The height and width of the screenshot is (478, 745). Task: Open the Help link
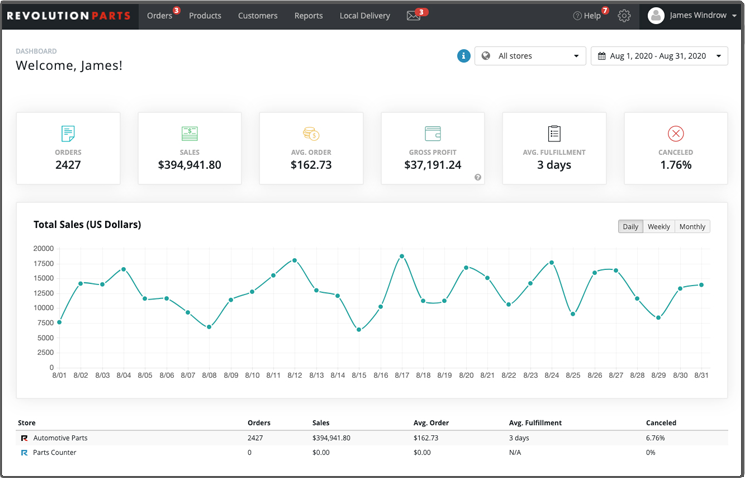coord(587,16)
